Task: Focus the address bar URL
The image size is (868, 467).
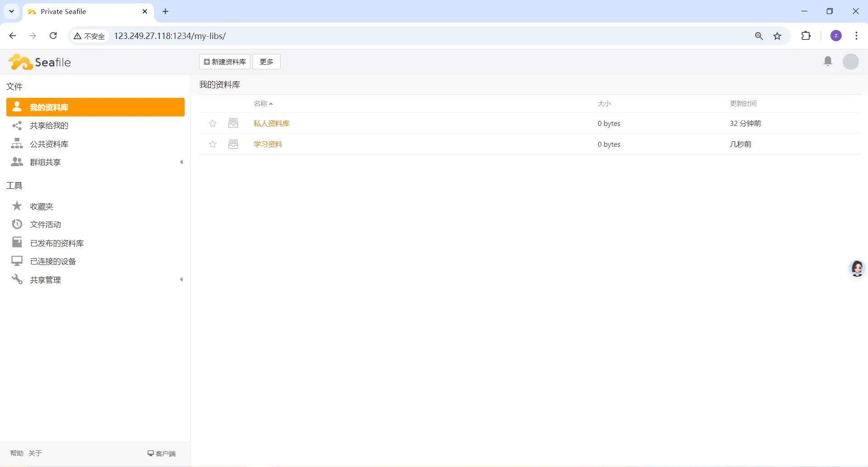Action: (x=170, y=36)
